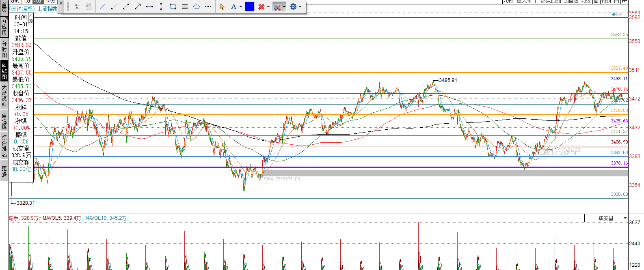Click the 3553.35 level label

[619, 34]
